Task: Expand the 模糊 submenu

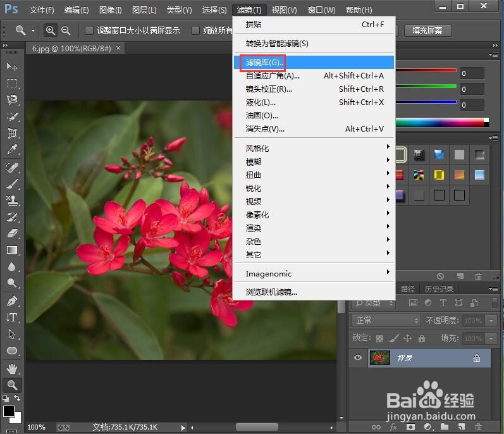Action: 314,162
